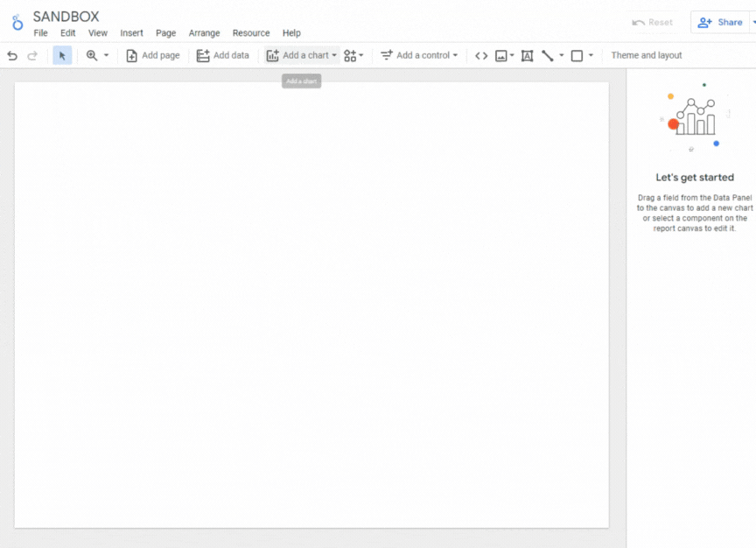This screenshot has width=756, height=548.
Task: Open the Insert menu
Action: point(131,33)
